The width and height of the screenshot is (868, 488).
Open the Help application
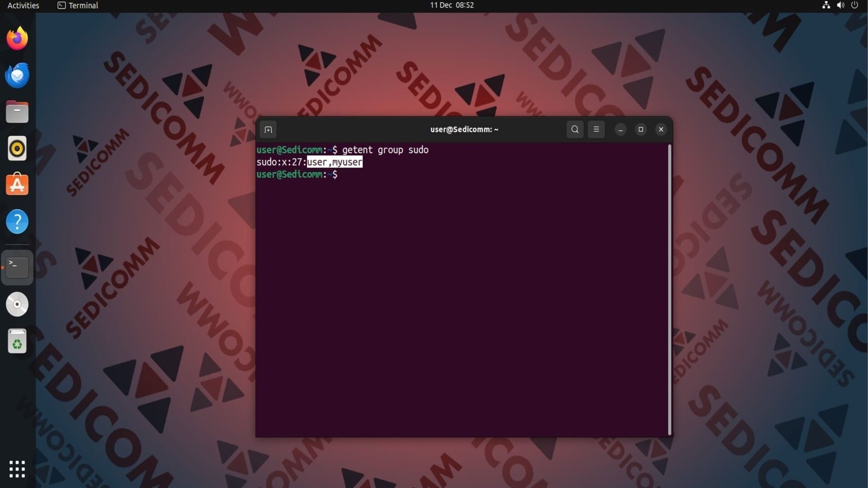[17, 222]
